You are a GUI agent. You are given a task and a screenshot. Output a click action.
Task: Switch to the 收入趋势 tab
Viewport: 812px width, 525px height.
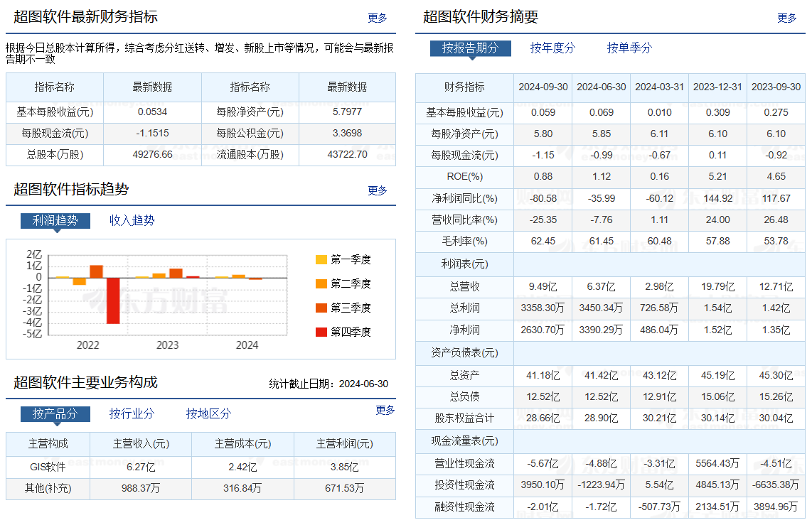[132, 220]
